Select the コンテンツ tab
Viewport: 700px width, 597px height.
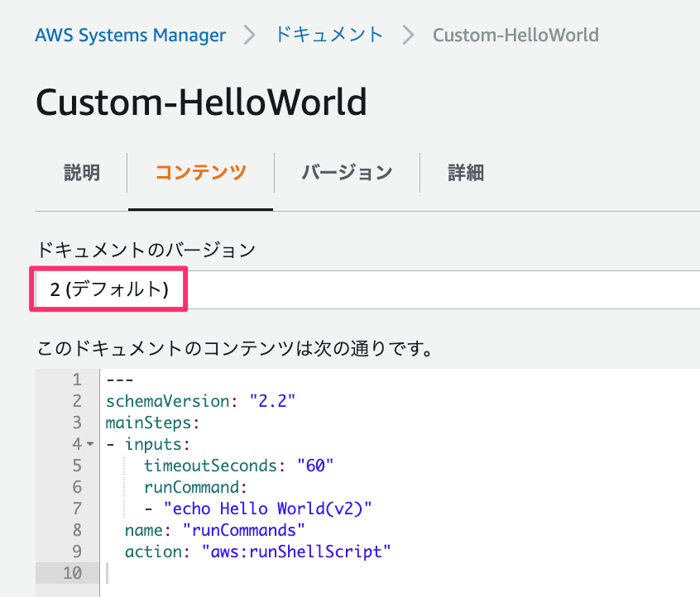(x=201, y=173)
